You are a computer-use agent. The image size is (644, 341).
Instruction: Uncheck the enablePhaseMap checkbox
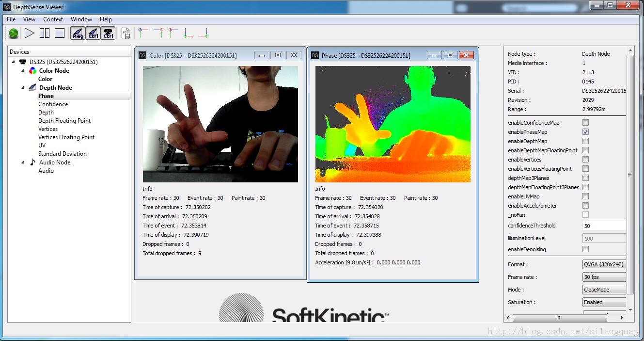point(585,132)
